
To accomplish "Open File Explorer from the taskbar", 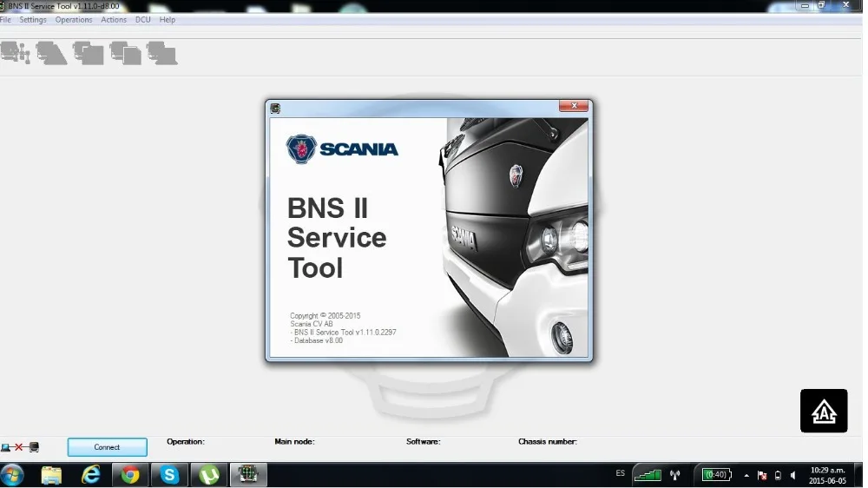I will (x=51, y=475).
